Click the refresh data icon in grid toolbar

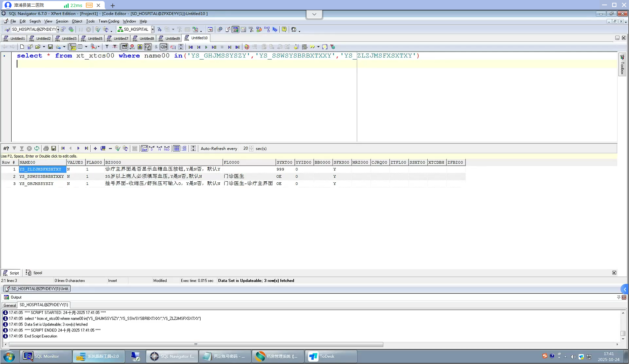pos(37,148)
